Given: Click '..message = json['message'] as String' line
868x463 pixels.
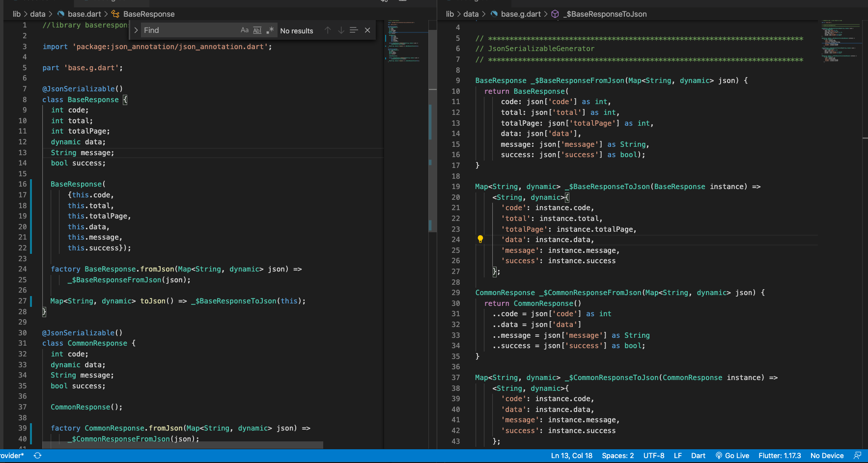Looking at the screenshot, I should point(571,335).
